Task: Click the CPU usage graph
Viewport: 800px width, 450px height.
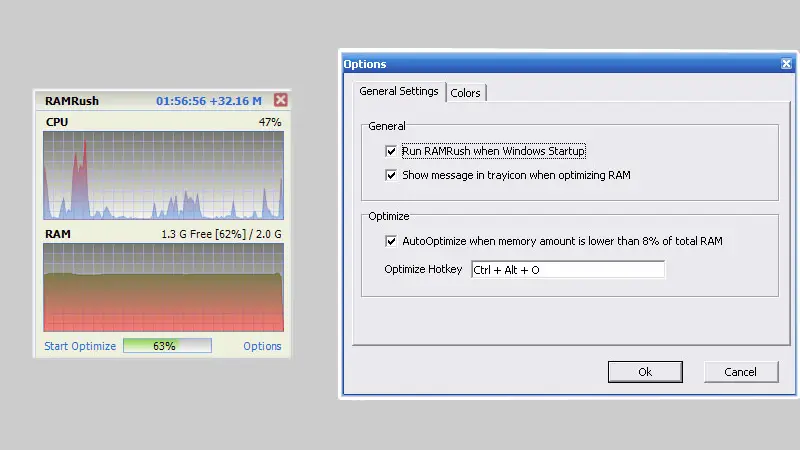Action: (x=163, y=175)
